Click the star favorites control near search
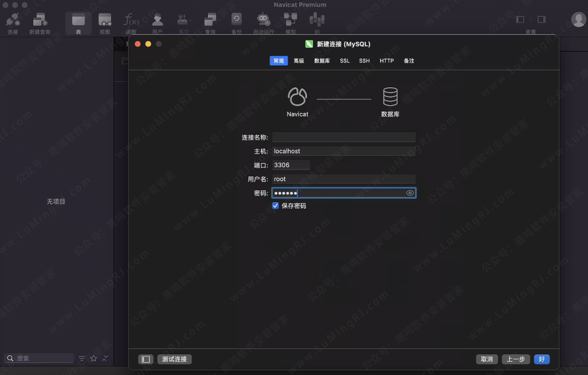 [x=93, y=358]
